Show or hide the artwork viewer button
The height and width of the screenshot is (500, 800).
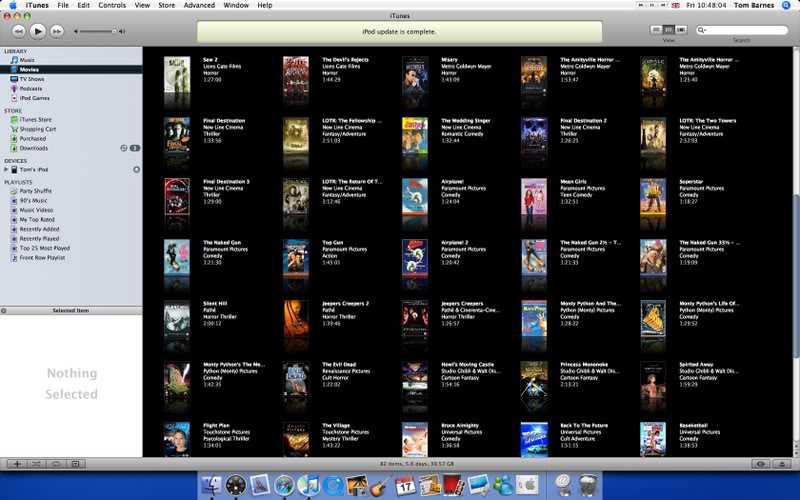(76, 464)
